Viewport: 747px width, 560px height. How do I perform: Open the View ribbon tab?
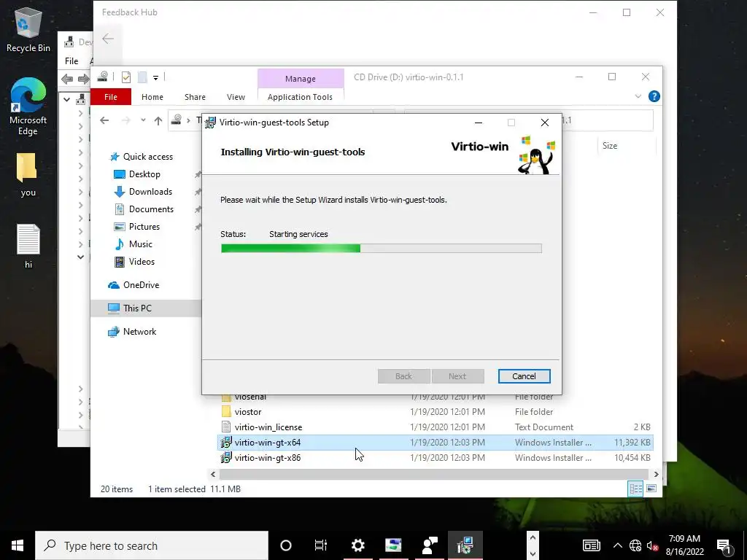[236, 97]
